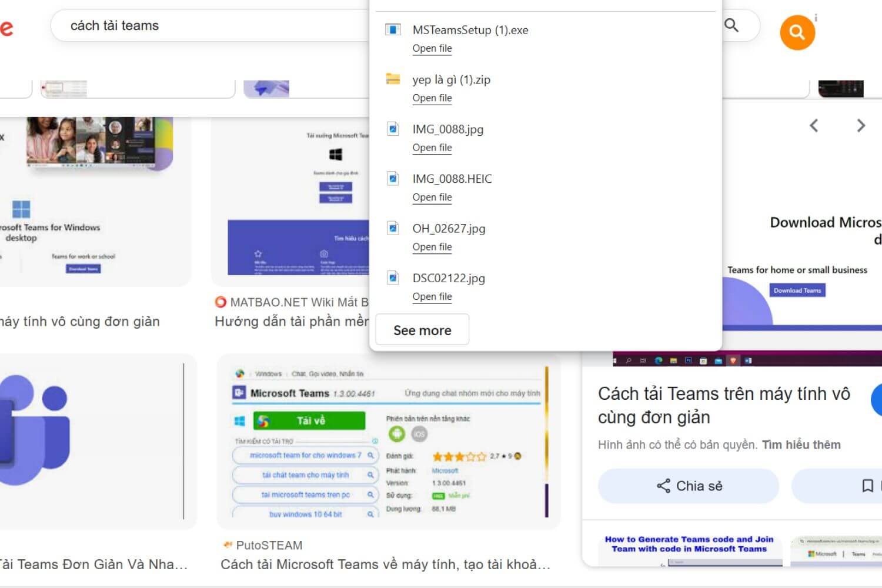Screen dimensions: 882x588
Task: Click the IMG_0088.HEIC file name
Action: click(x=452, y=179)
